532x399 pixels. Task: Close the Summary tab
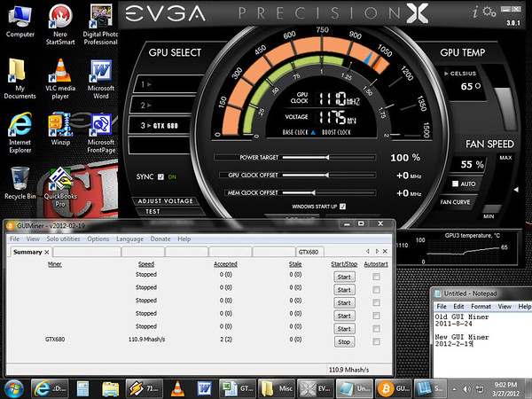coord(47,252)
